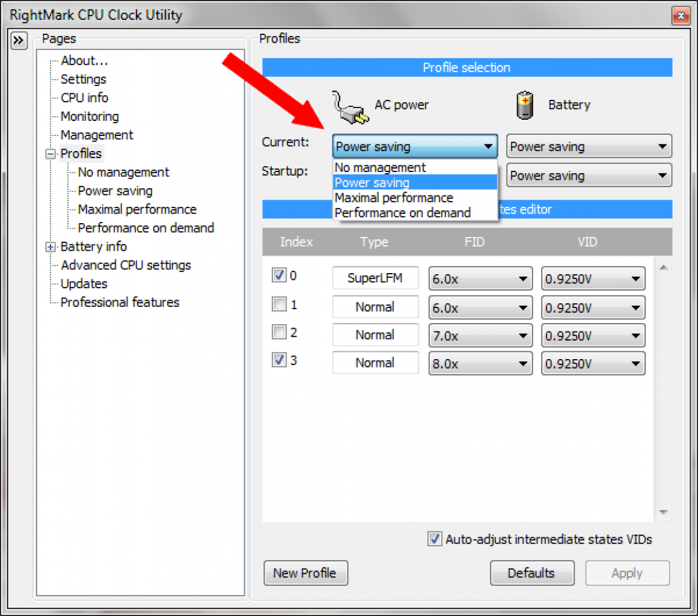
Task: Collapse the Profiles tree node
Action: (51, 154)
